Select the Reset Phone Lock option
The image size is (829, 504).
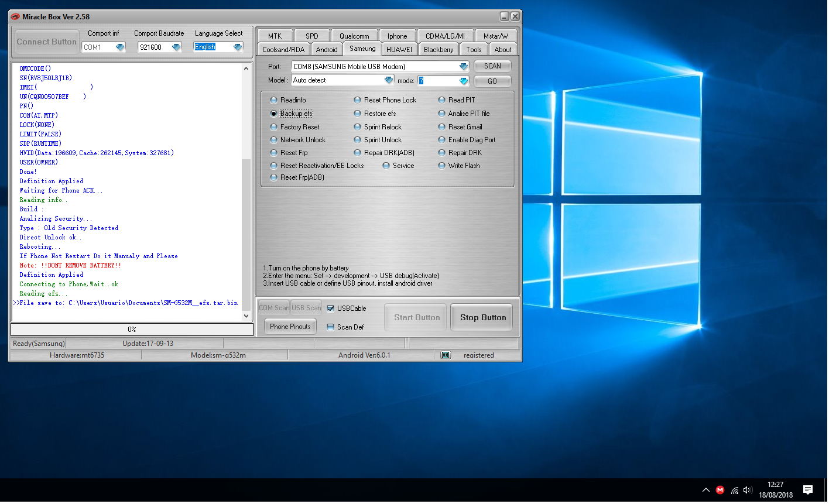pos(385,100)
